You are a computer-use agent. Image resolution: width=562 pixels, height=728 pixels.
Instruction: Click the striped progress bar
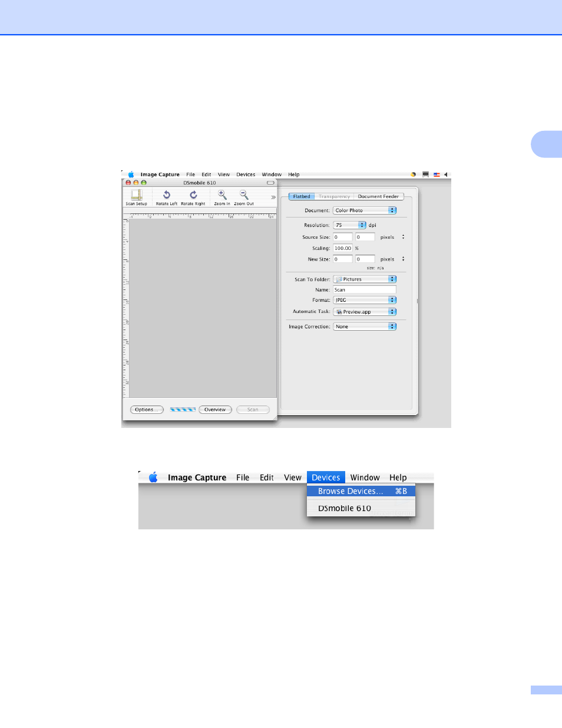[183, 410]
